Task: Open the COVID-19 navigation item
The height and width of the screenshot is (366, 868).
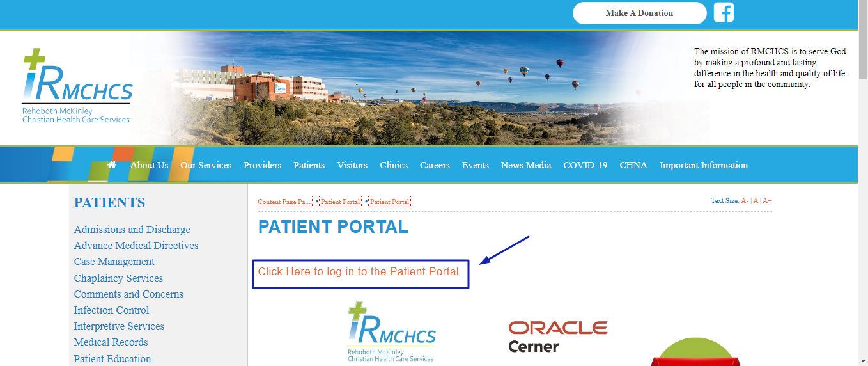Action: coord(585,165)
